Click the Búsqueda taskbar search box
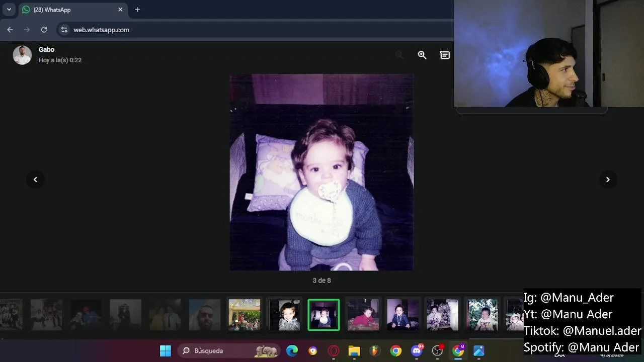Image resolution: width=644 pixels, height=362 pixels. 229,351
